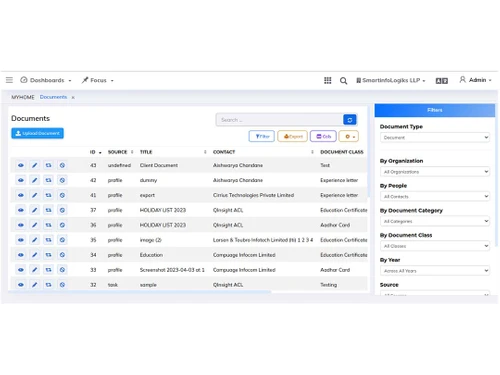Edit document 42 dummy
Image resolution: width=500 pixels, height=375 pixels.
click(35, 180)
